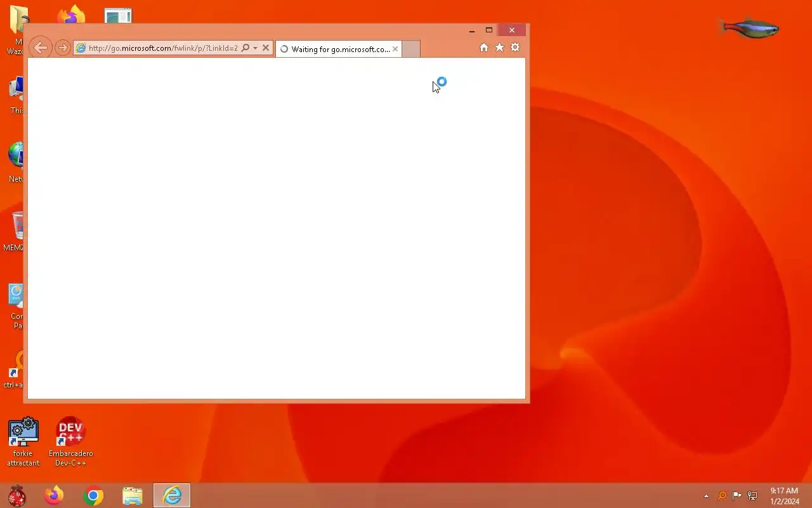Viewport: 812px width, 508px height.
Task: Open a new tab via blank tab button
Action: pyautogui.click(x=411, y=49)
